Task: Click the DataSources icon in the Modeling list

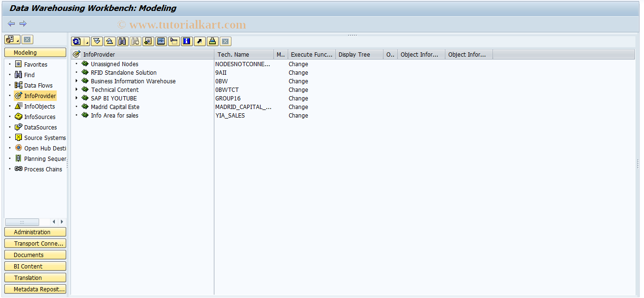Action: click(x=19, y=127)
